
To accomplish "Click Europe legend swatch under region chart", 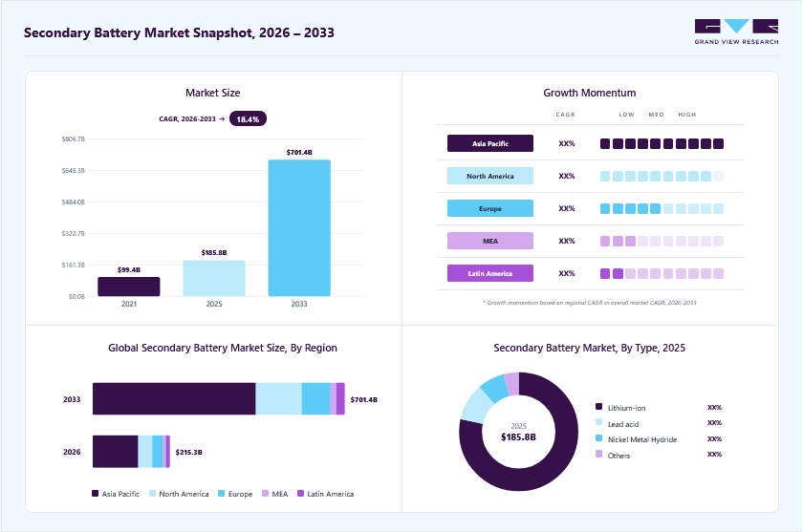I will (x=221, y=494).
